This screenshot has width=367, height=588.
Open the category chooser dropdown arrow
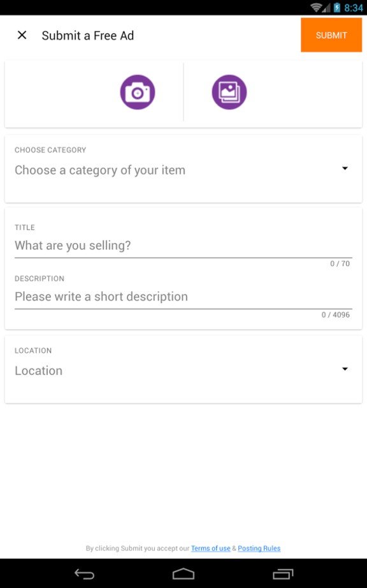point(345,168)
